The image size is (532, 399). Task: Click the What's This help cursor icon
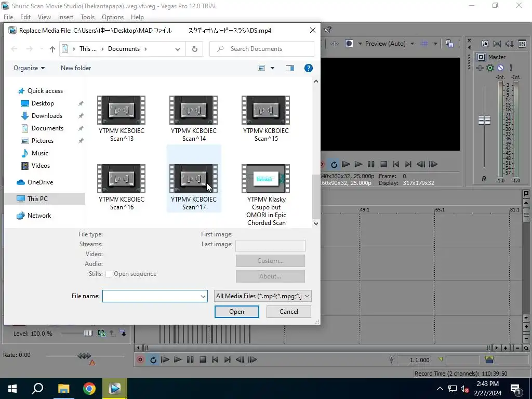(328, 30)
